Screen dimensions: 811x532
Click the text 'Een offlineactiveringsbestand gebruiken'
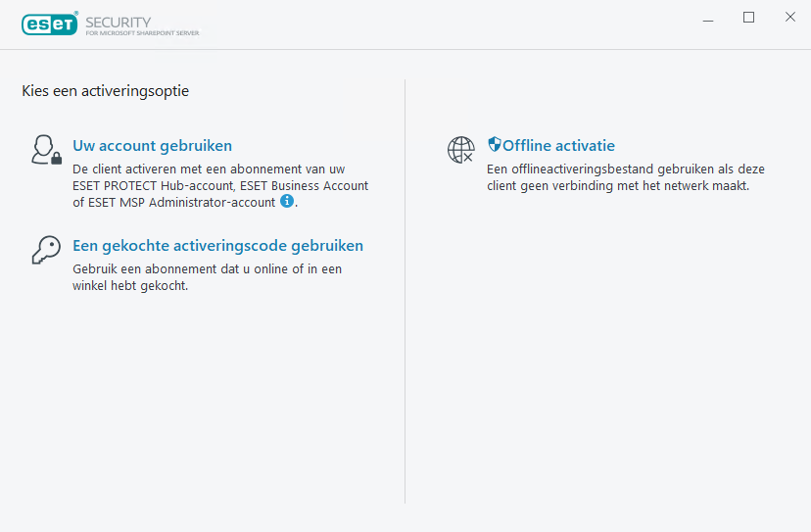tap(626, 177)
